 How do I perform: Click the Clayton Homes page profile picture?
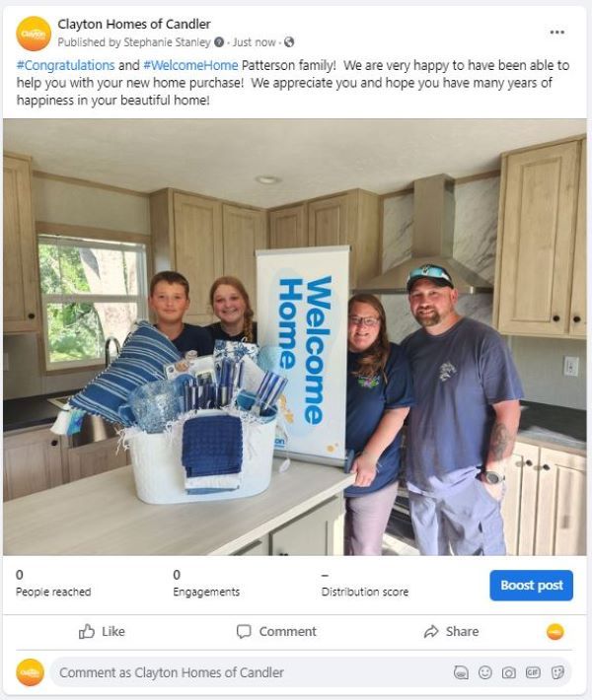click(34, 34)
